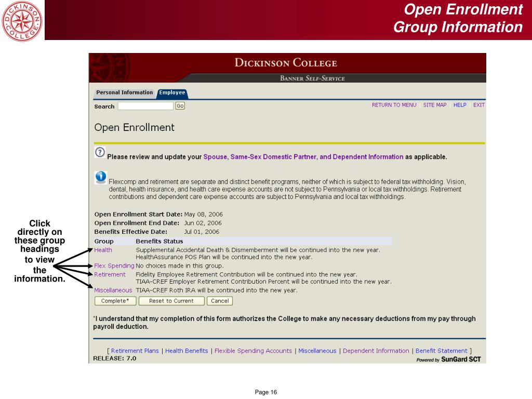Open the Benefit Statement footer link
The image size is (532, 399).
pos(442,351)
